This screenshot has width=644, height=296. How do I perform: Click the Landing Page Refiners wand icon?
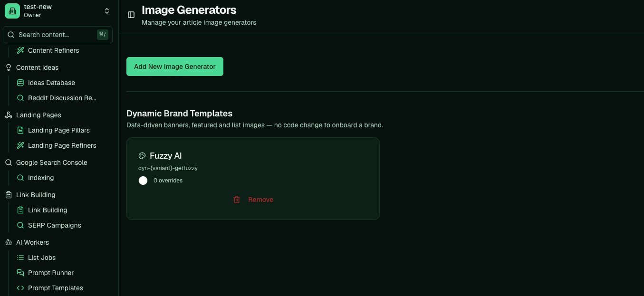[20, 145]
